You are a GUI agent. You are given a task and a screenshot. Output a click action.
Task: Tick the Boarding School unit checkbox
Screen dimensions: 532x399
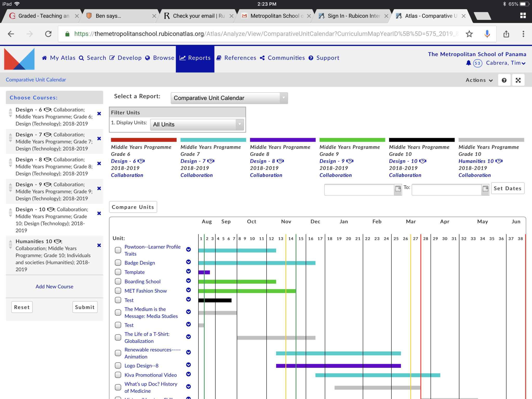(118, 281)
